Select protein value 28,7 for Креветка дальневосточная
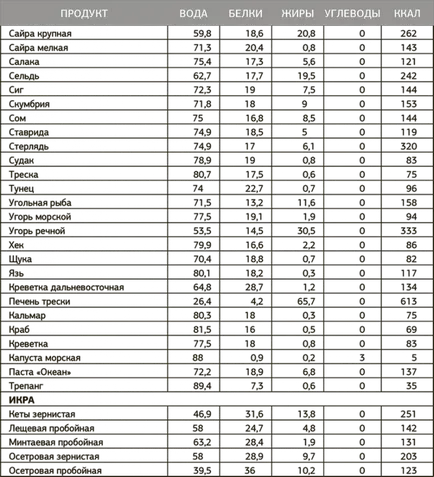The width and height of the screenshot is (434, 477). tap(254, 287)
